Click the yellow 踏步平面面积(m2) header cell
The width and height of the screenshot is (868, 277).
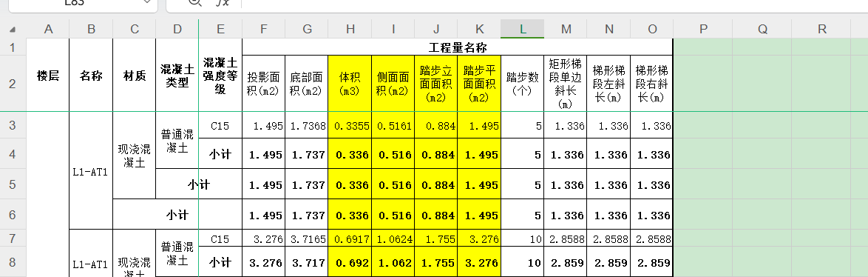pyautogui.click(x=479, y=83)
